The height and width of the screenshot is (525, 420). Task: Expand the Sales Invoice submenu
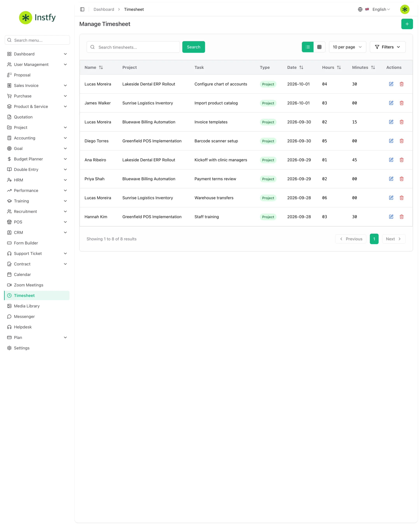point(37,86)
